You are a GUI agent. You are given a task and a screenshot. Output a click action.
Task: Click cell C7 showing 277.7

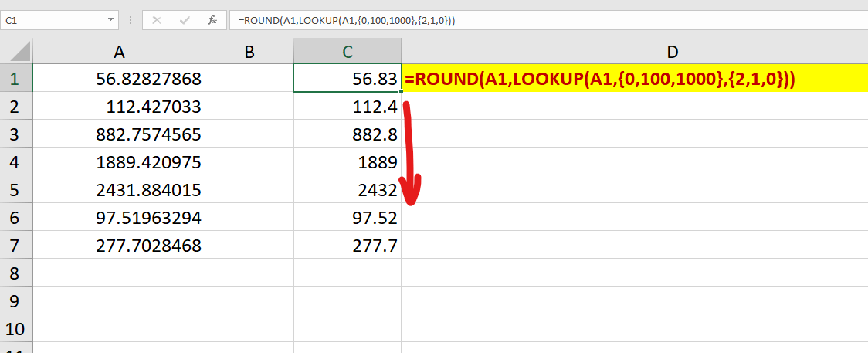(348, 245)
